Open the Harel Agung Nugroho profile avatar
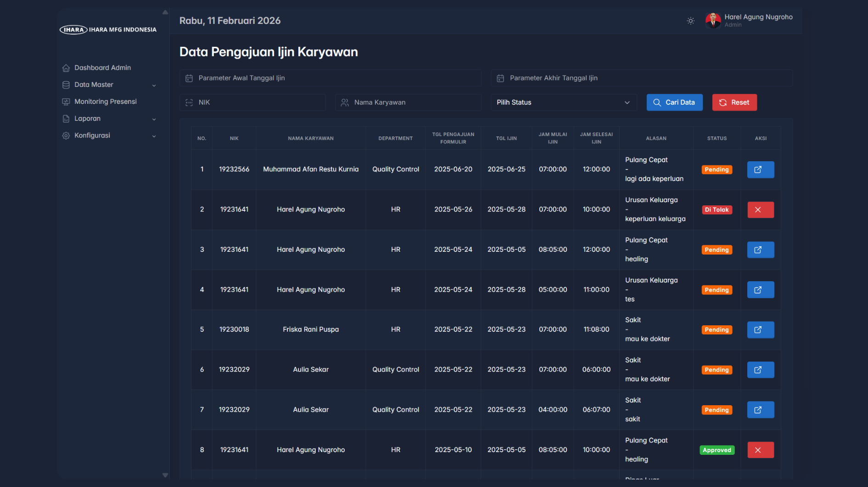This screenshot has width=868, height=487. (713, 20)
